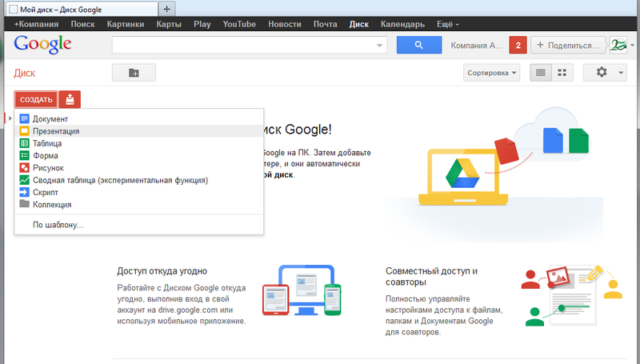Image resolution: width=640 pixels, height=364 pixels.
Task: Expand the My Drive tree arrow
Action: click(10, 118)
